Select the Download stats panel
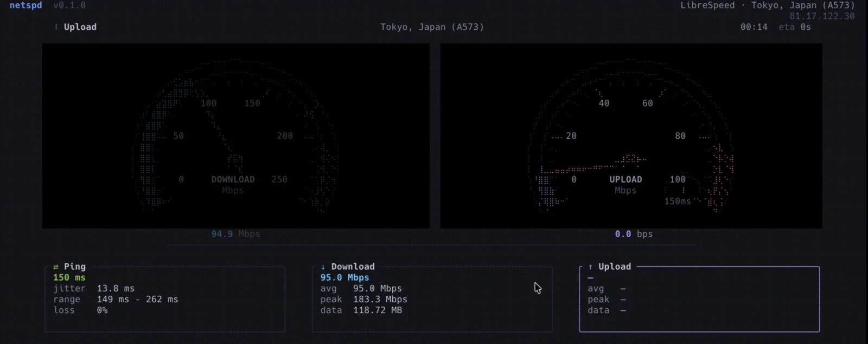 click(x=432, y=298)
